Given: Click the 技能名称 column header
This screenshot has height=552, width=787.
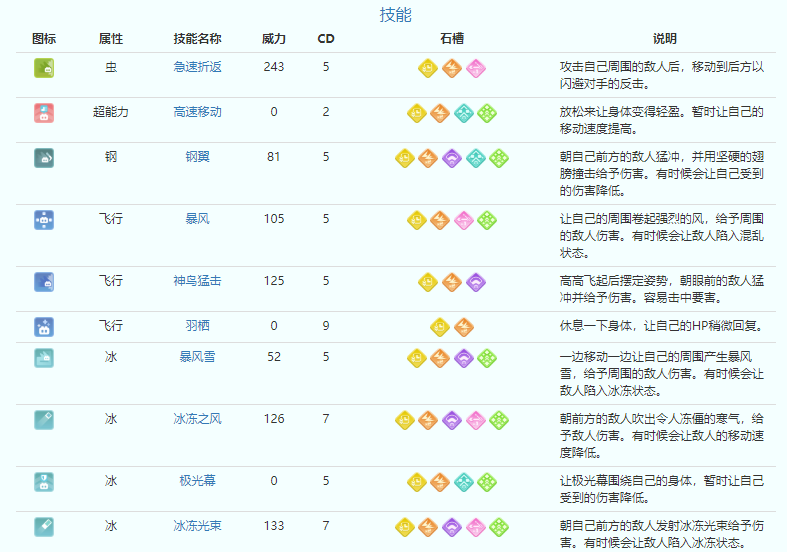Looking at the screenshot, I should pyautogui.click(x=197, y=39).
